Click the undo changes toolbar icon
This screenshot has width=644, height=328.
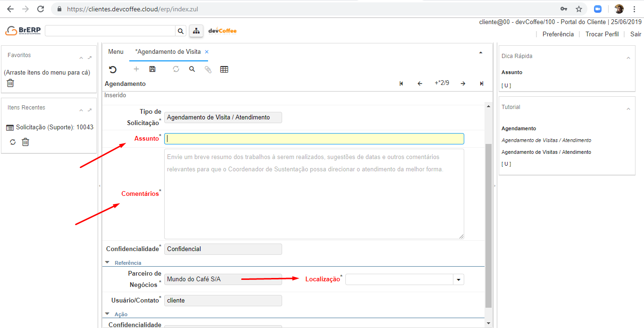point(113,69)
